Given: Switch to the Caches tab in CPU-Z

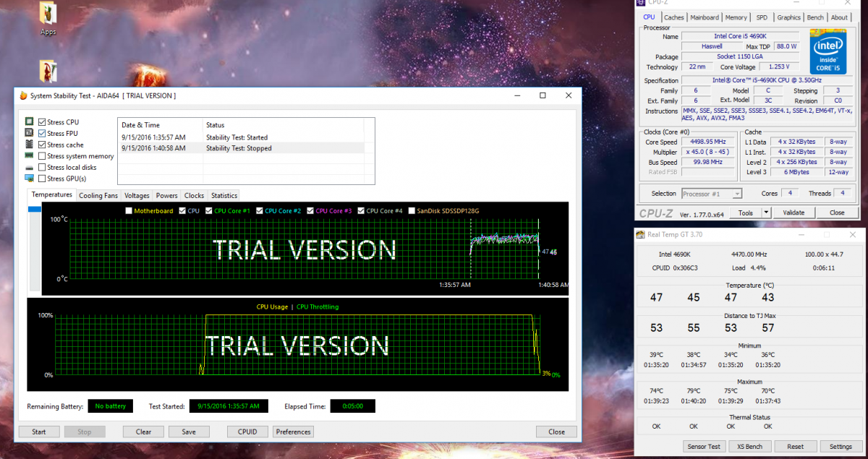Looking at the screenshot, I should pos(674,17).
